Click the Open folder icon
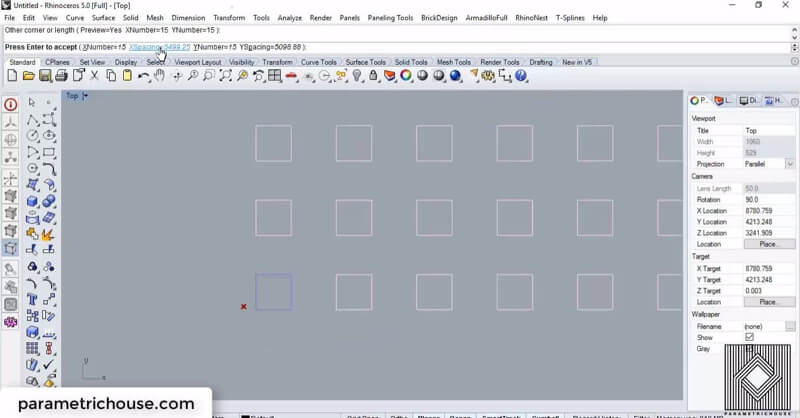 28,76
